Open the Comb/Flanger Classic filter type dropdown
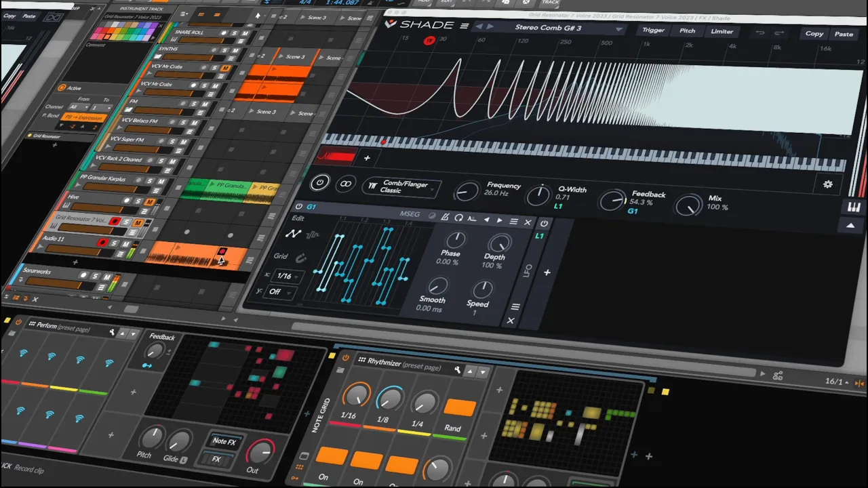 (x=401, y=187)
